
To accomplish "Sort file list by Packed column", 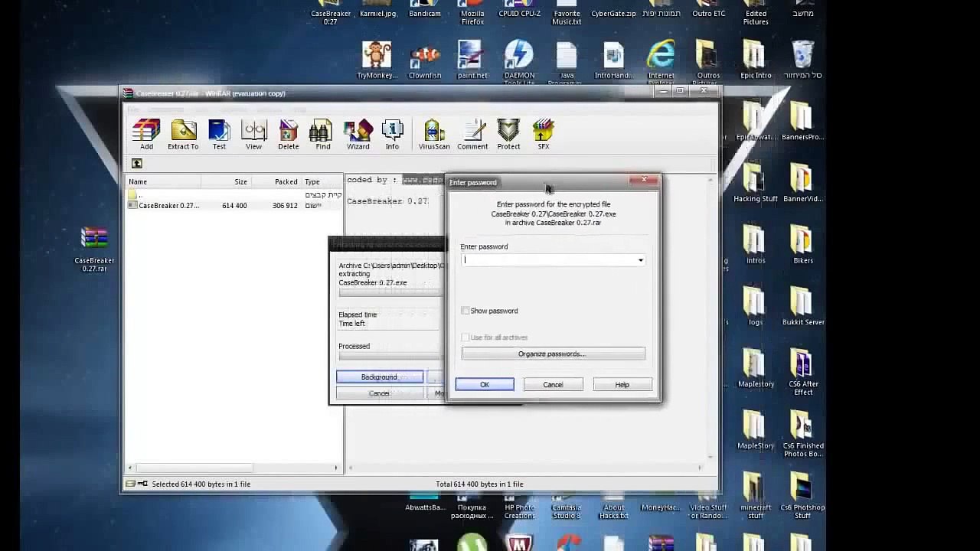I will (276, 181).
